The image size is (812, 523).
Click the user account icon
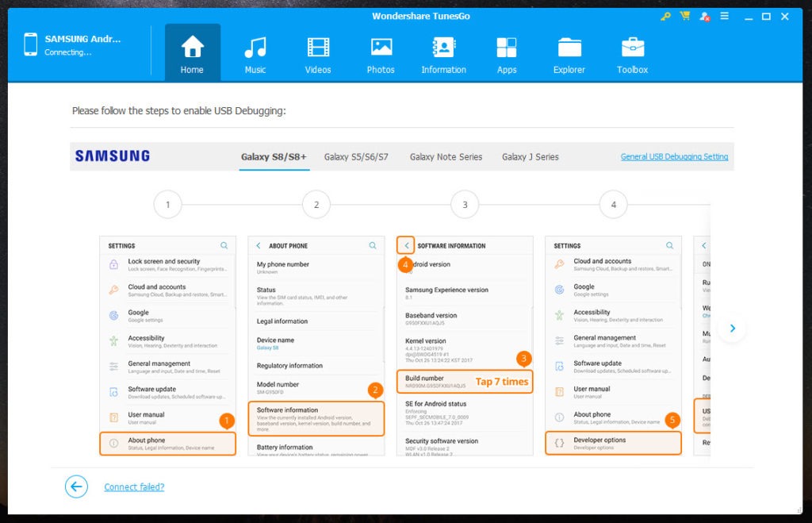pyautogui.click(x=705, y=17)
